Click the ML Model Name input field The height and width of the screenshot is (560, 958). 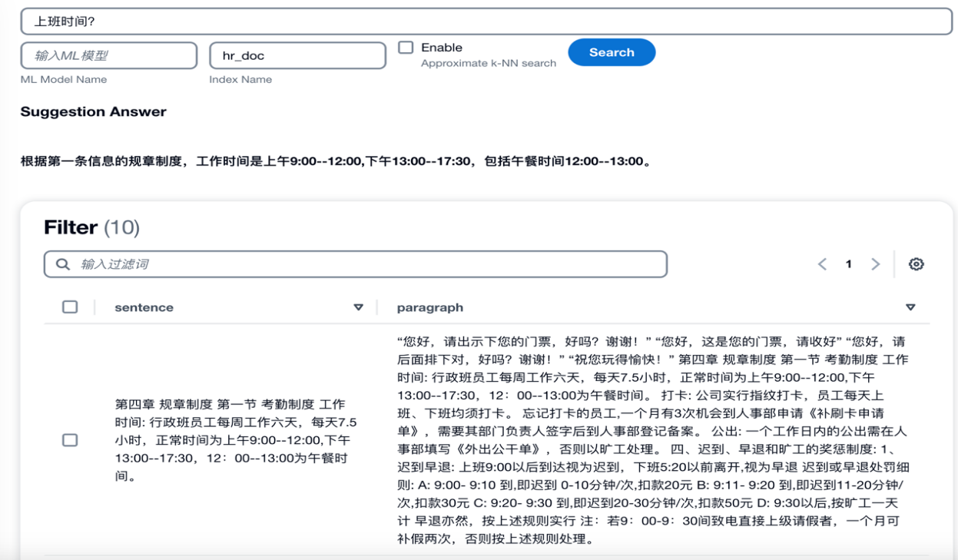[x=109, y=55]
